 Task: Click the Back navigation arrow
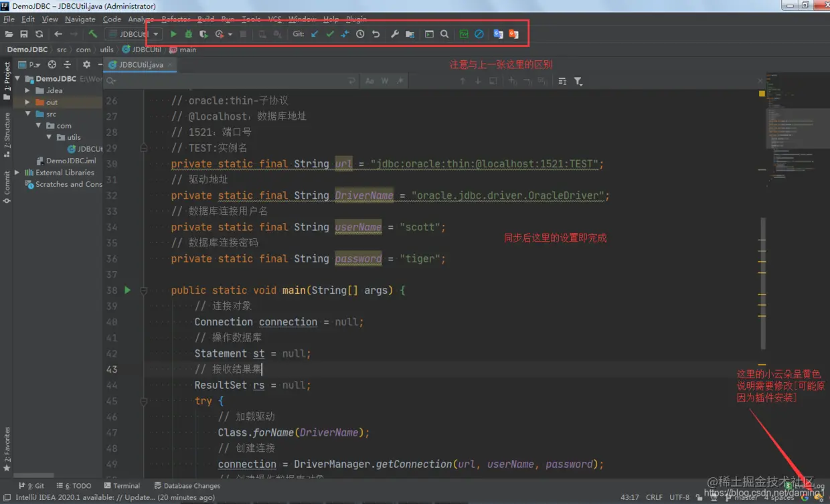click(x=58, y=34)
